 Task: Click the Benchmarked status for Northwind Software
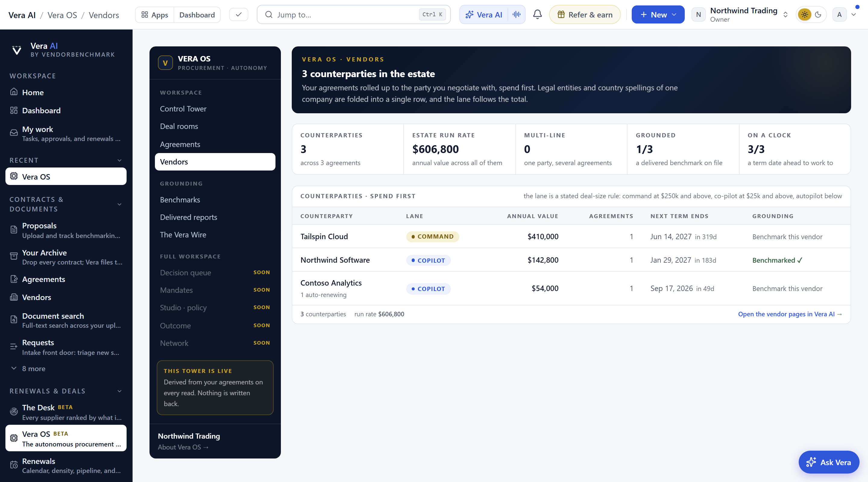click(x=777, y=260)
